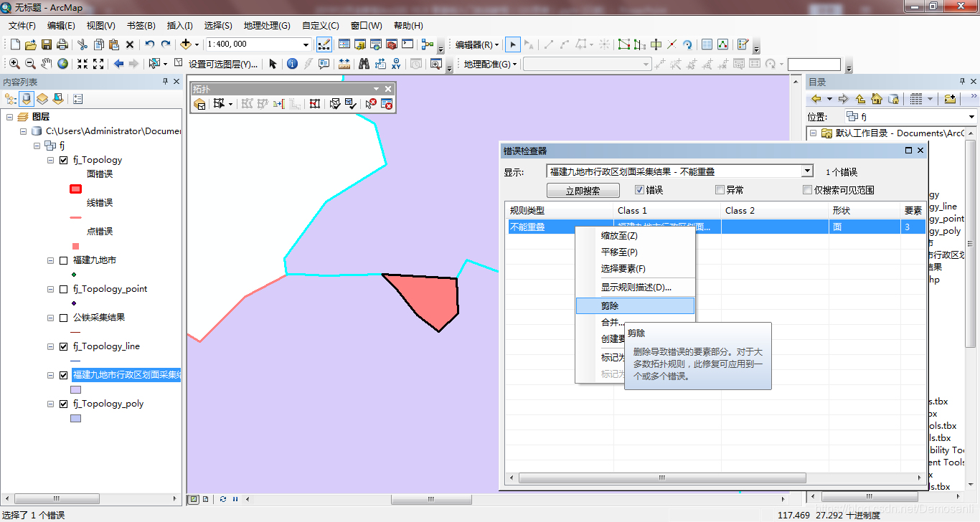Viewport: 980px width, 522px height.
Task: Enable the 福建九地市 layer checkbox
Action: [63, 260]
